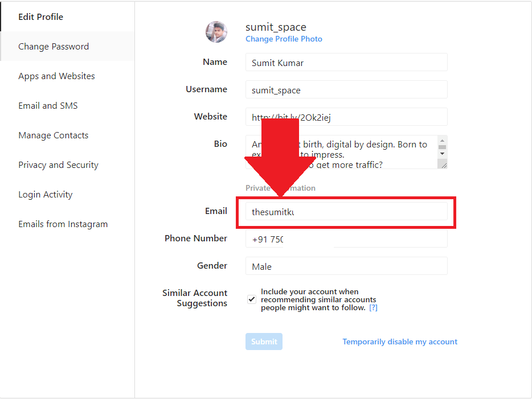Click the Phone Number field
The height and width of the screenshot is (399, 532).
click(x=346, y=239)
